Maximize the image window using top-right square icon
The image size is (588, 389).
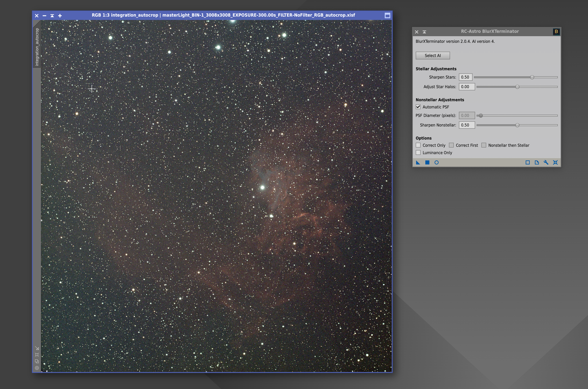tap(387, 15)
